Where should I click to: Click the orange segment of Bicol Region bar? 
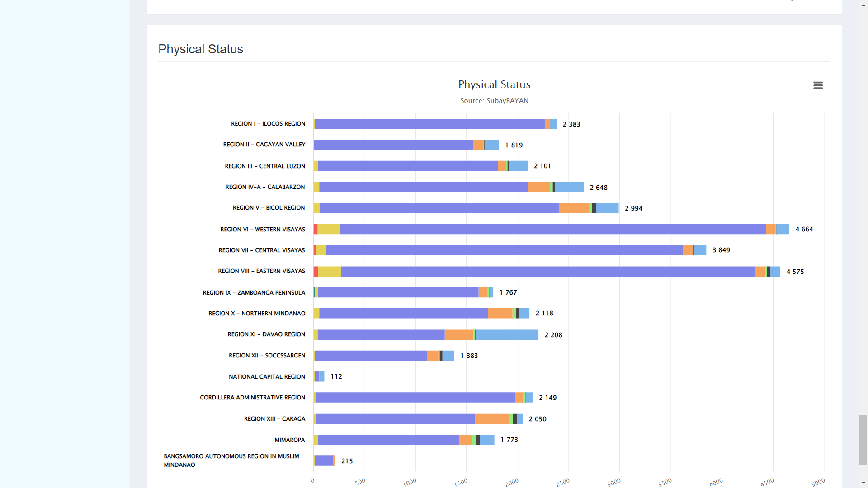coord(574,208)
